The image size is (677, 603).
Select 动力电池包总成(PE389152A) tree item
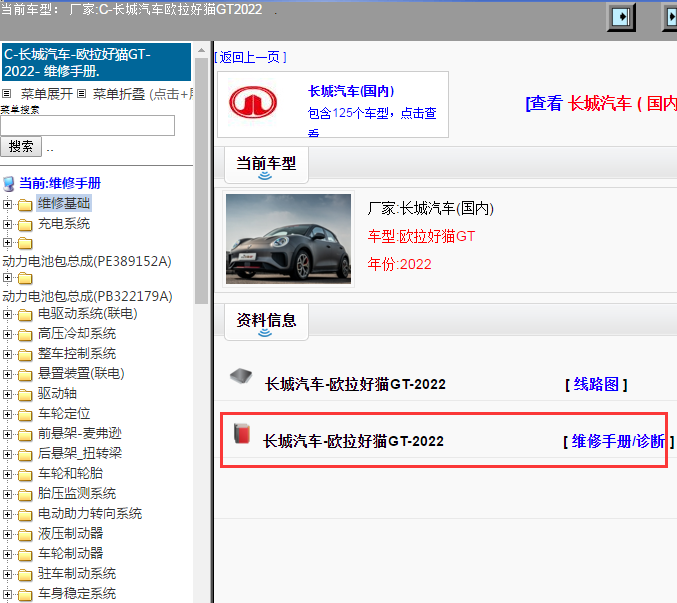pos(87,261)
